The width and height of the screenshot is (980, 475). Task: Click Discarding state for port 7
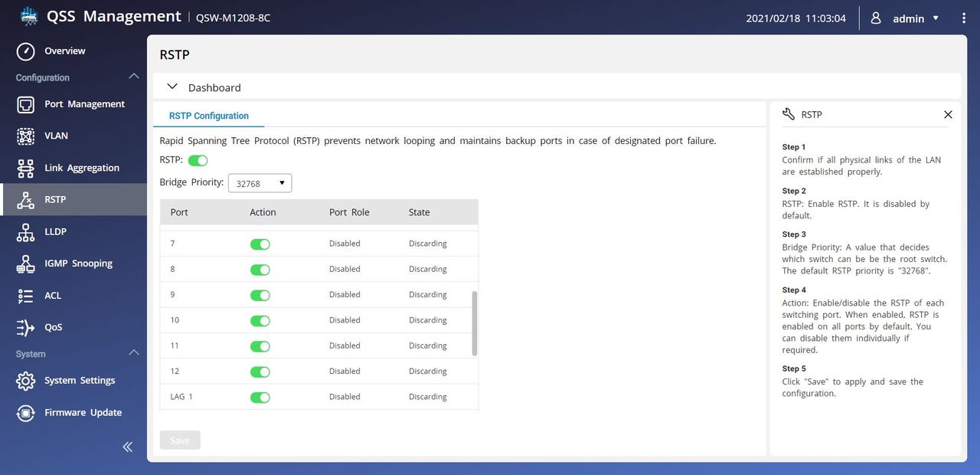click(x=428, y=244)
